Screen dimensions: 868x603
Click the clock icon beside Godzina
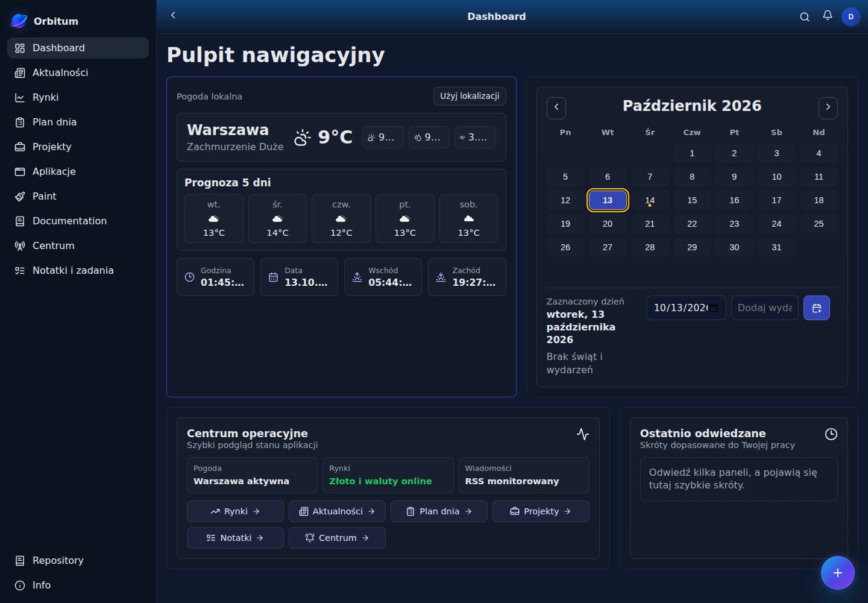[x=189, y=277]
